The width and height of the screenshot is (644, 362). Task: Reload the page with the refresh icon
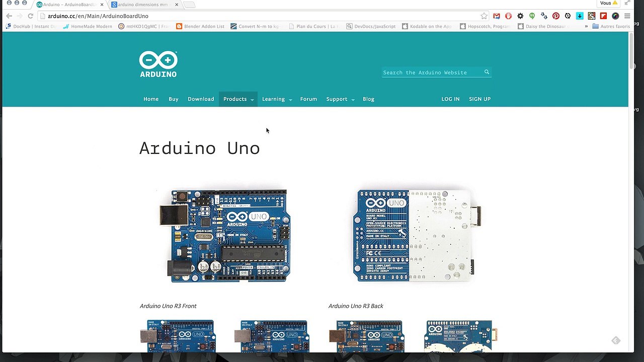[30, 16]
